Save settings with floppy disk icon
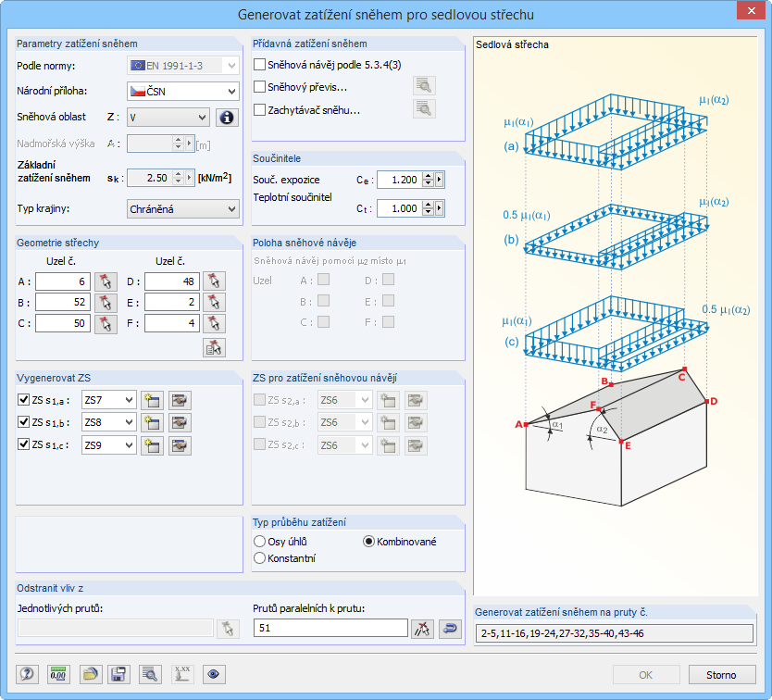Screen dimensions: 772x700 (118, 674)
